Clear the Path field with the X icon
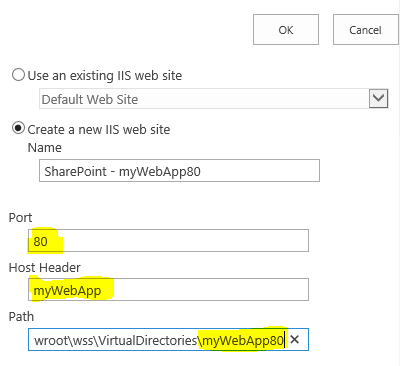 [295, 340]
